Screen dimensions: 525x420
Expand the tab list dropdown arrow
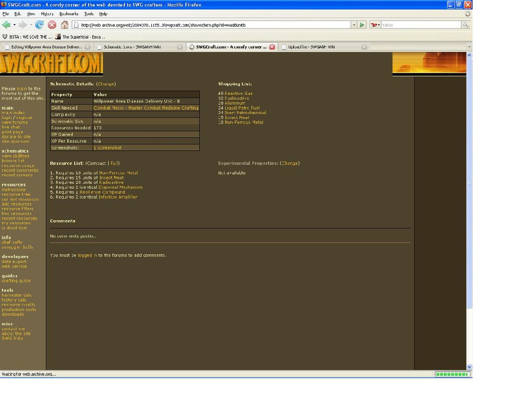click(x=469, y=47)
